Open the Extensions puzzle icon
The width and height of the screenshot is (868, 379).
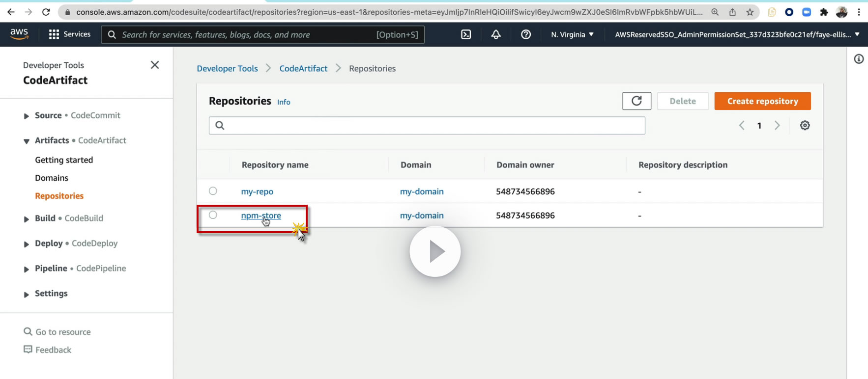coord(824,12)
